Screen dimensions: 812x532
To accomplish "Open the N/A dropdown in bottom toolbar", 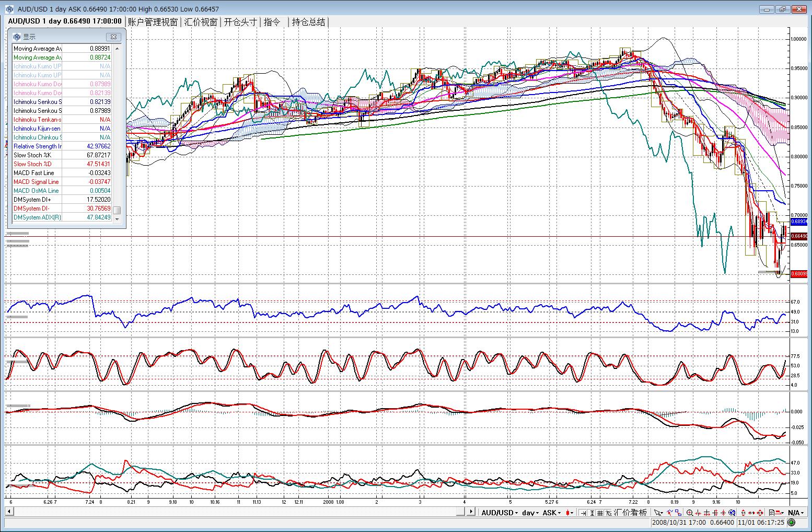I will pyautogui.click(x=796, y=513).
